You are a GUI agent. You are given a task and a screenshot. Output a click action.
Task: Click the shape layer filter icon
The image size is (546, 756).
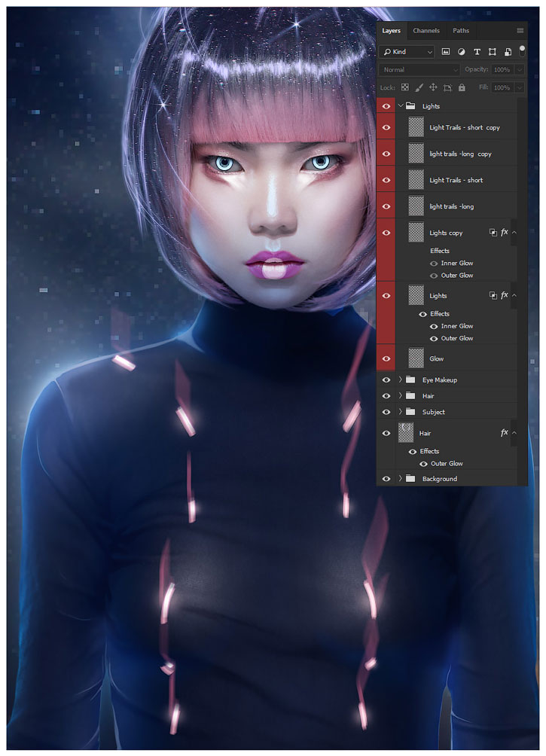point(492,52)
